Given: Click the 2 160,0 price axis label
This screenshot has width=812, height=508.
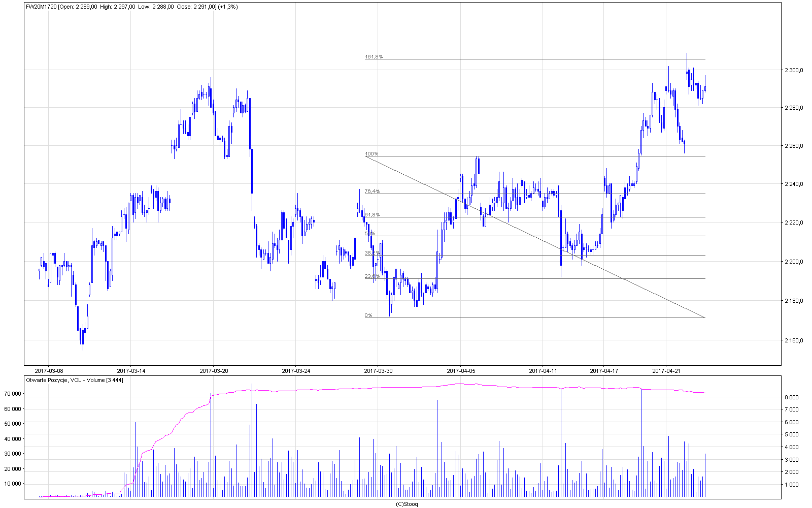Looking at the screenshot, I should pos(794,340).
